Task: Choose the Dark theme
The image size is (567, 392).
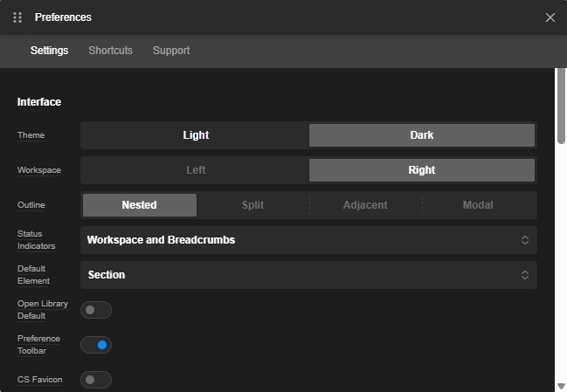Action: click(422, 135)
